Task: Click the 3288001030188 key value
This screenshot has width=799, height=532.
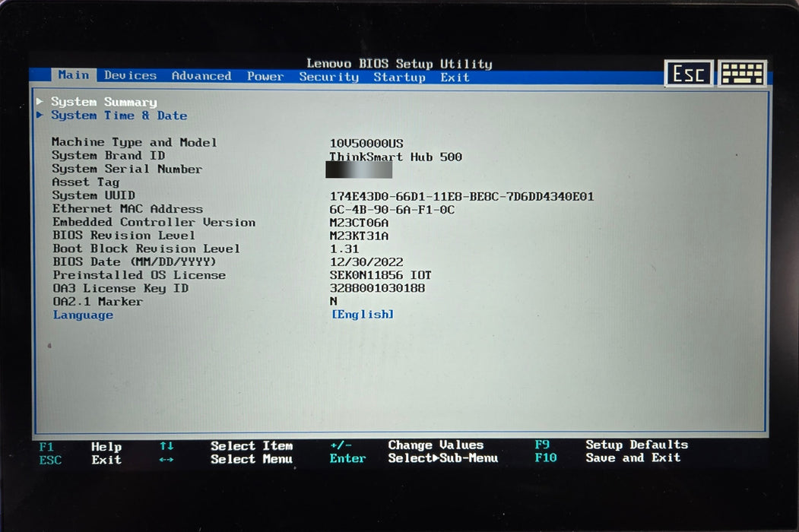Action: click(x=377, y=289)
